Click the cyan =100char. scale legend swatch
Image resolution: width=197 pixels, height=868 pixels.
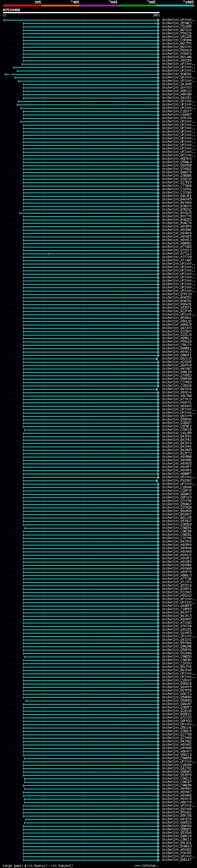(137, 866)
